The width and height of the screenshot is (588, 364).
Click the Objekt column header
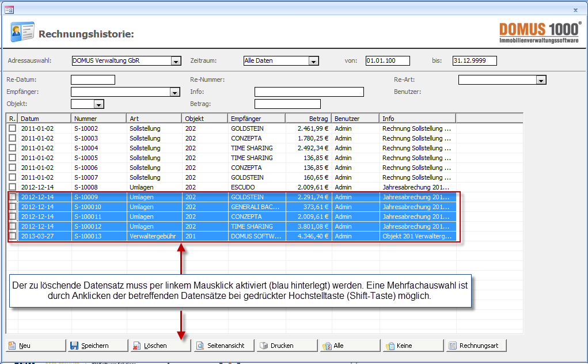(205, 119)
